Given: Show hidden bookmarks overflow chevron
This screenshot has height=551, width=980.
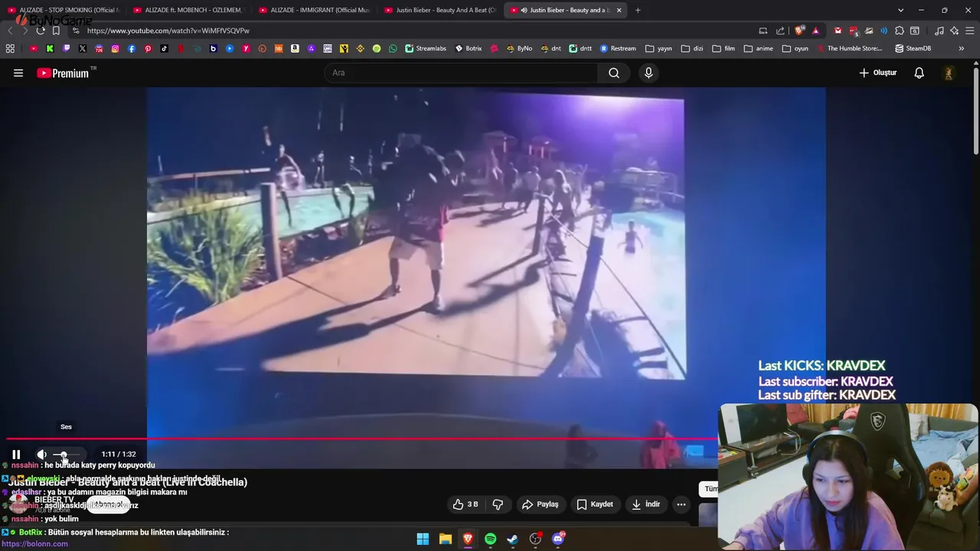Looking at the screenshot, I should (x=962, y=48).
